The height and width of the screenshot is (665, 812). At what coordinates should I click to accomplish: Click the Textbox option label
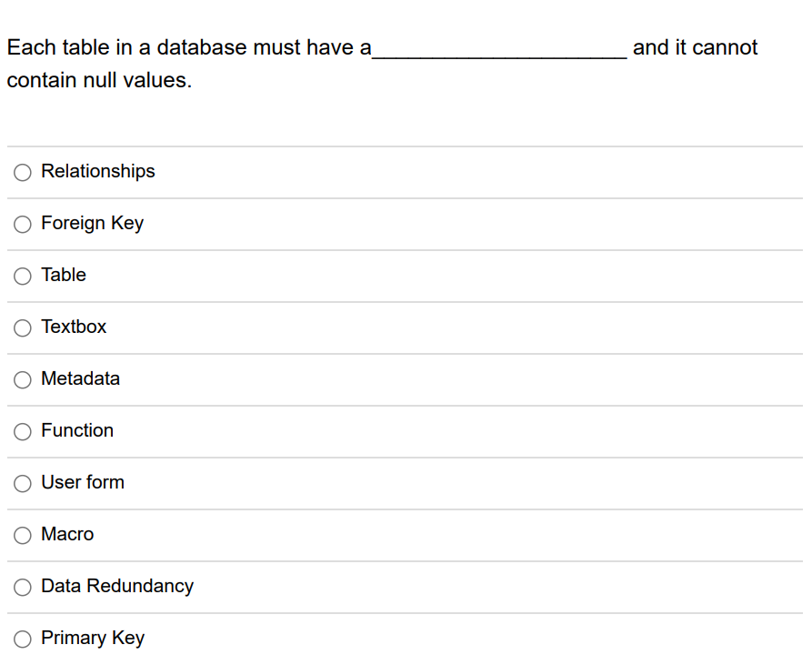[74, 327]
